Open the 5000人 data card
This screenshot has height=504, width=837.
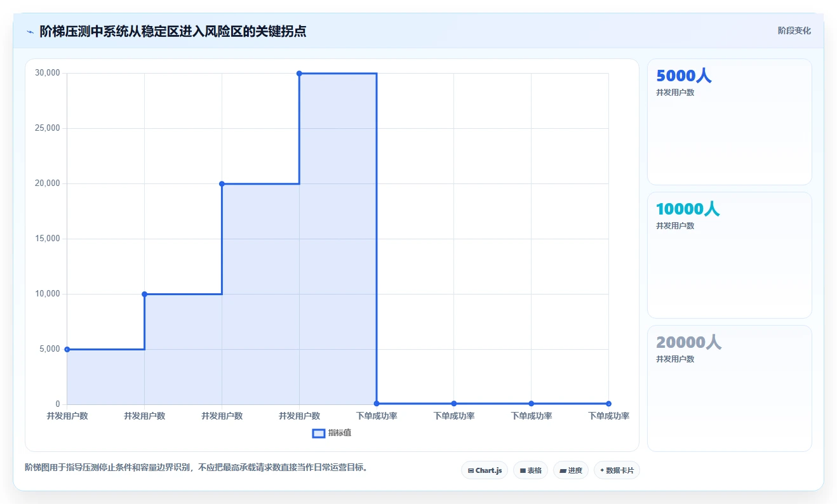click(729, 122)
